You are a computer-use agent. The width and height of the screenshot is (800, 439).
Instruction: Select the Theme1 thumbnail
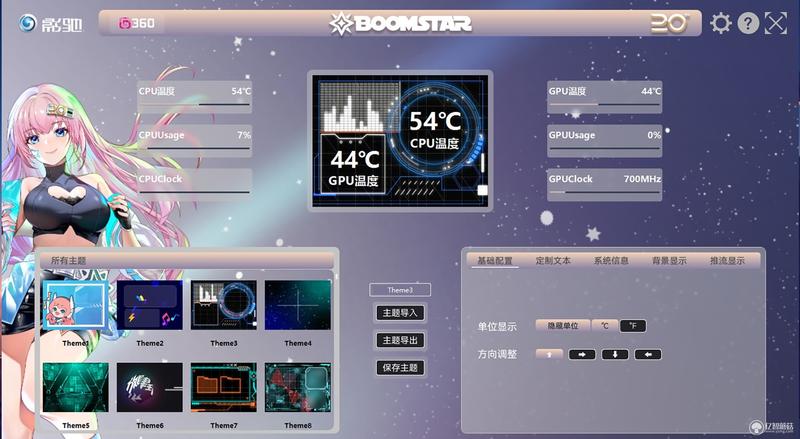click(76, 305)
